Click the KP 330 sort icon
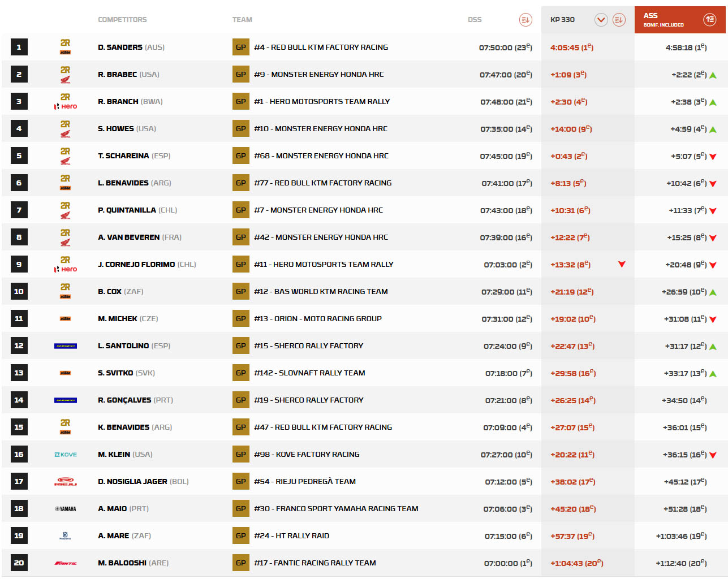The width and height of the screenshot is (728, 579). click(619, 20)
